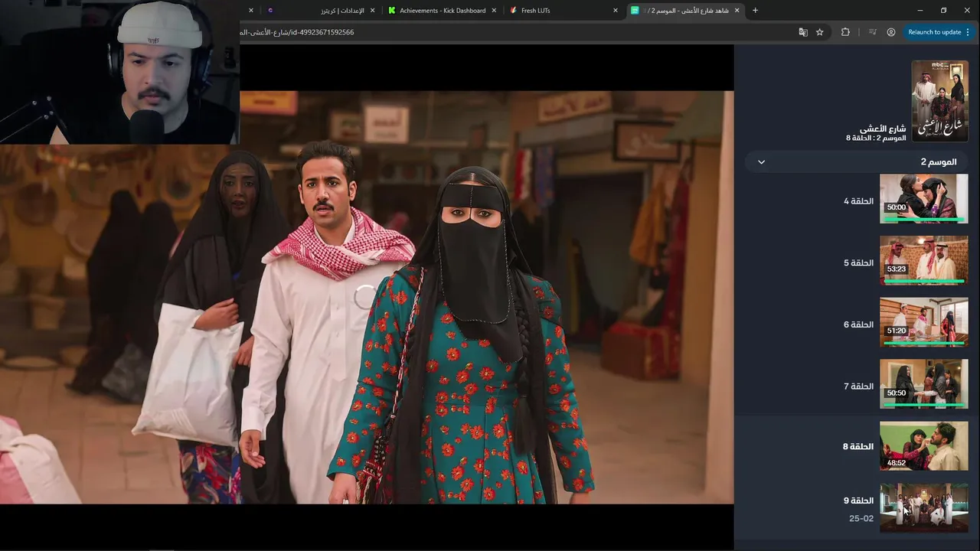Viewport: 980px width, 551px height.
Task: Click the الموسم 2 : الحلقة 8 subtitle
Action: click(876, 138)
